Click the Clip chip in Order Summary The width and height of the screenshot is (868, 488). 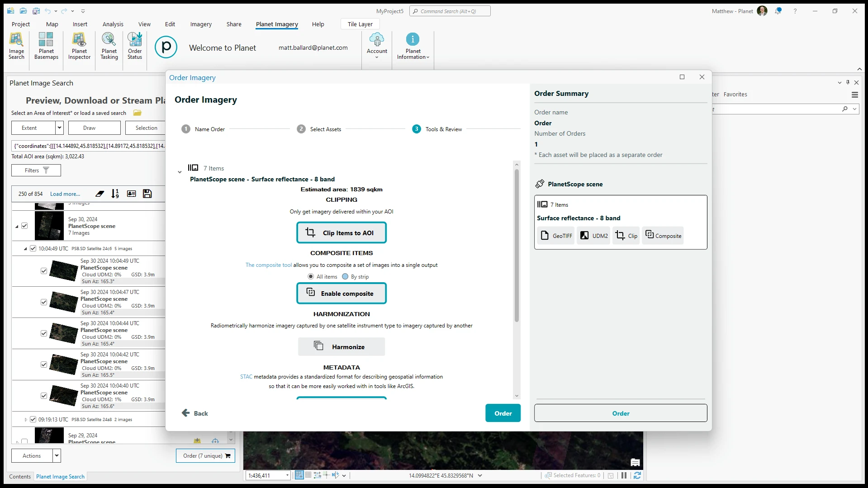tap(626, 236)
